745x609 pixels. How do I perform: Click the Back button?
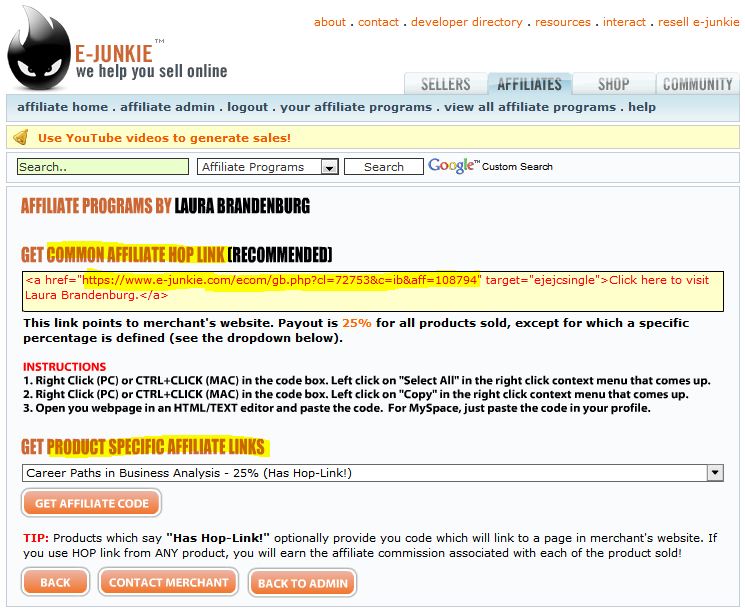[55, 582]
